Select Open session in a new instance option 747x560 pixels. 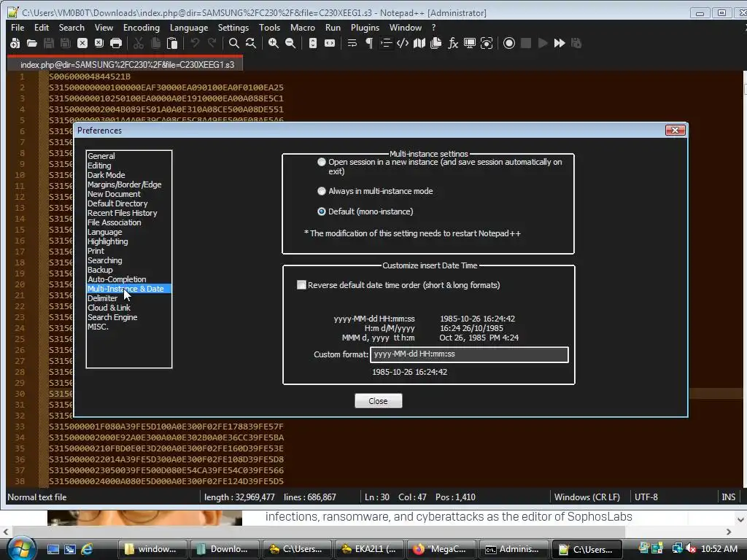pos(322,163)
